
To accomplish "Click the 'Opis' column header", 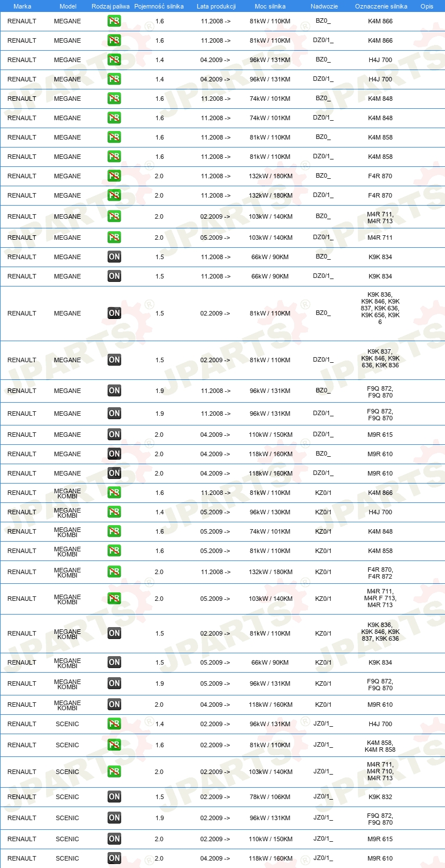I will tap(427, 6).
